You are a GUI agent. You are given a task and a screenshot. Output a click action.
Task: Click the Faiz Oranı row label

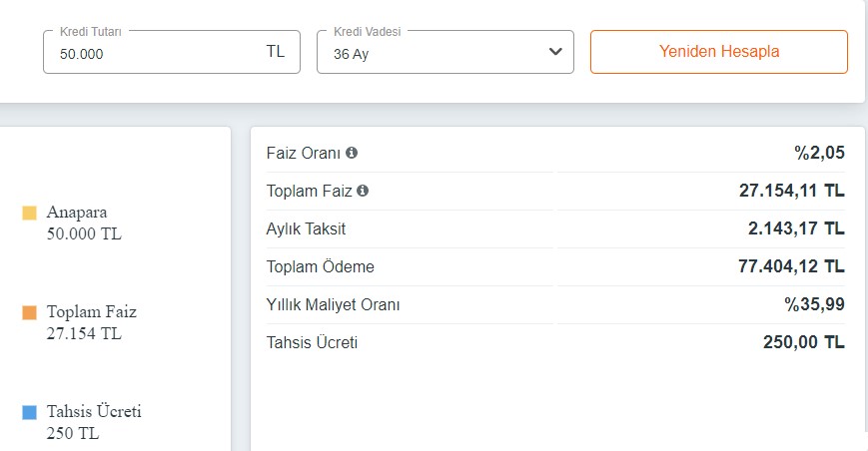point(304,154)
